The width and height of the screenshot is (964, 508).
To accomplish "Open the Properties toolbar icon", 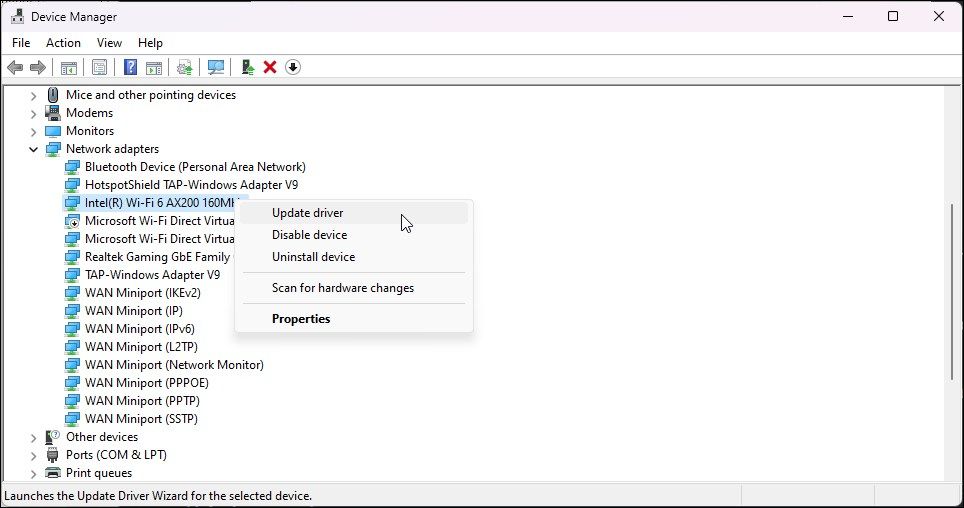I will [99, 68].
